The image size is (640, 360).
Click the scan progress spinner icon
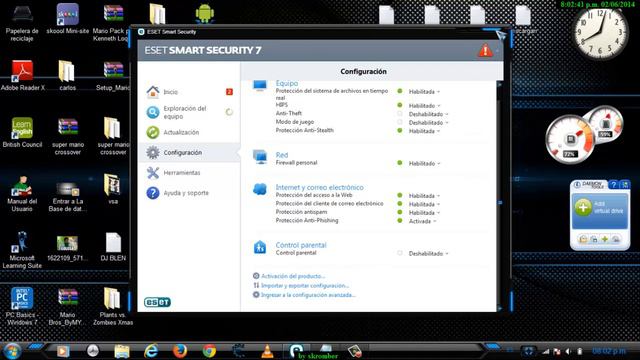coord(229,112)
